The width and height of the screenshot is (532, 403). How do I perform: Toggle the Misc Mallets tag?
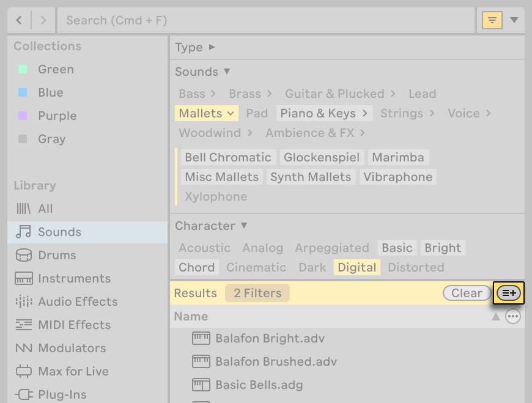tap(222, 177)
